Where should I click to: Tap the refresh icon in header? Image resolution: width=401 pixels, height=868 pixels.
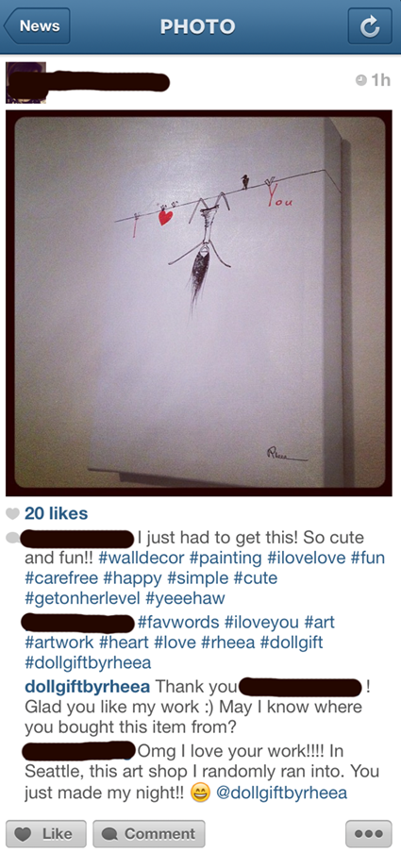370,26
